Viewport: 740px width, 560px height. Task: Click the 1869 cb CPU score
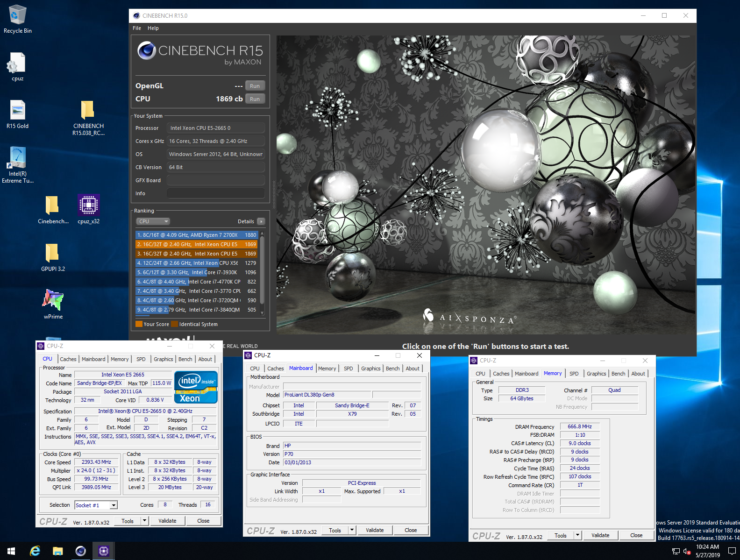tap(229, 99)
